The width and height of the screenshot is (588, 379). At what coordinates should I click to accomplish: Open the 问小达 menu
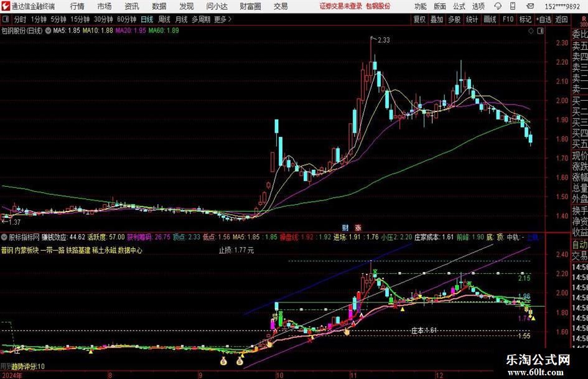[217, 6]
